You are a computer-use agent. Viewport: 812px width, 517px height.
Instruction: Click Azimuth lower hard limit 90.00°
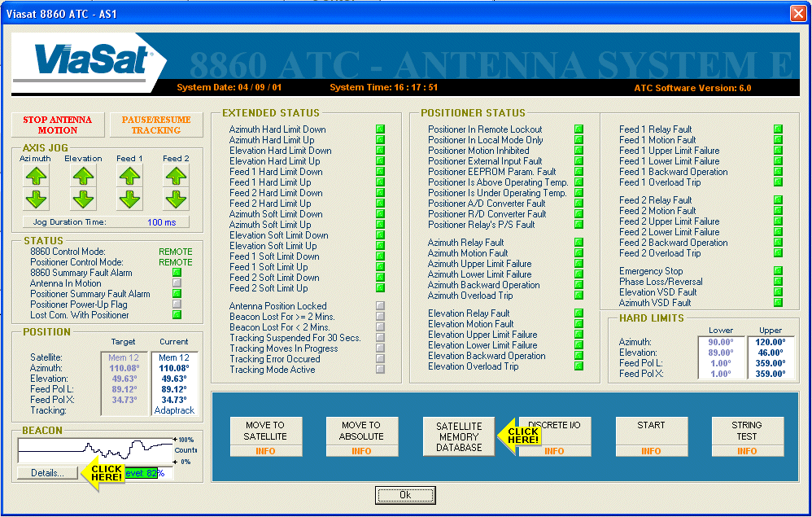[x=721, y=342]
